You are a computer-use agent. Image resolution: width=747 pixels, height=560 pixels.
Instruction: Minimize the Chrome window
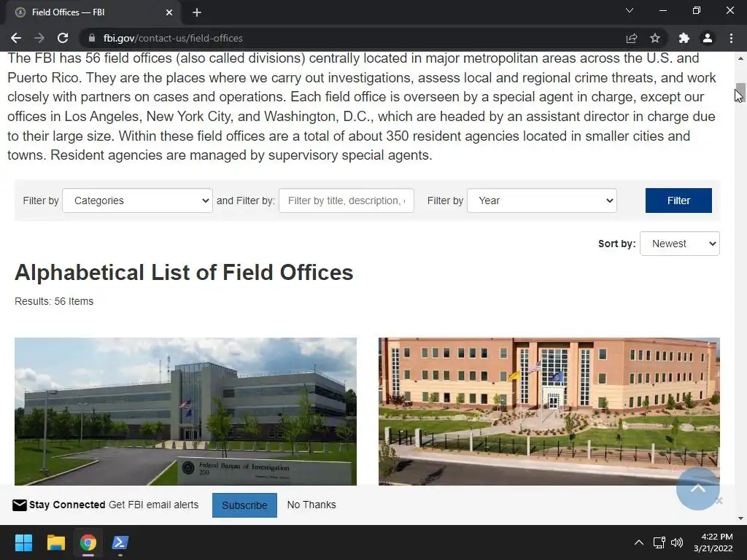(662, 10)
